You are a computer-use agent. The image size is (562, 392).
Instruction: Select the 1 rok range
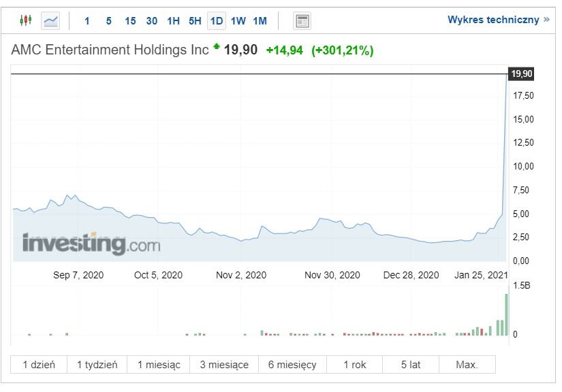point(354,364)
